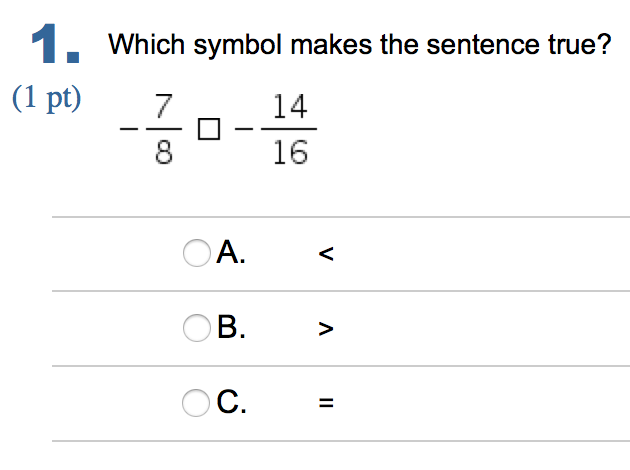Click the "Which symbol makes the sentence true?" text
The height and width of the screenshot is (470, 630).
358,45
